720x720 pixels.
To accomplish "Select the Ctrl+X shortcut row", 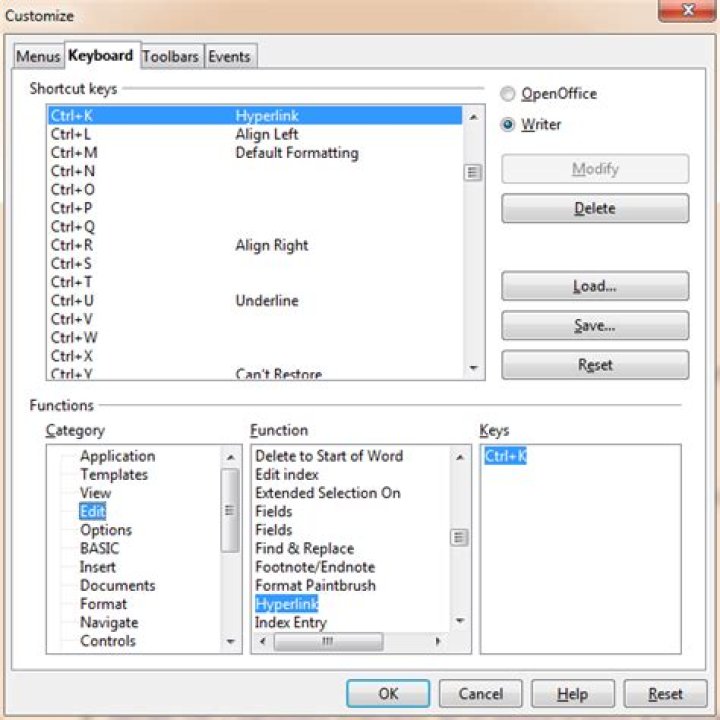I will (255, 356).
